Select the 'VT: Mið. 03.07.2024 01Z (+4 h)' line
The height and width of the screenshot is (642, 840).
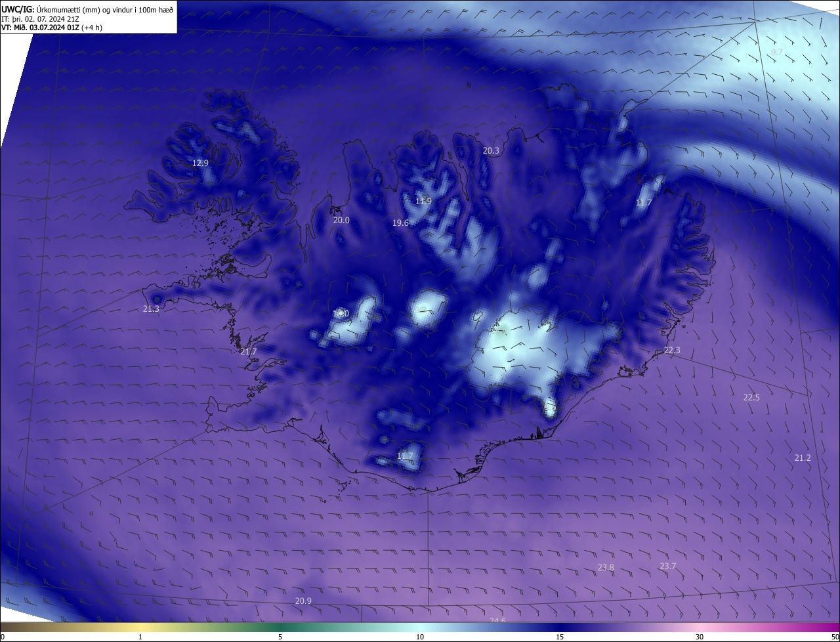[52, 27]
